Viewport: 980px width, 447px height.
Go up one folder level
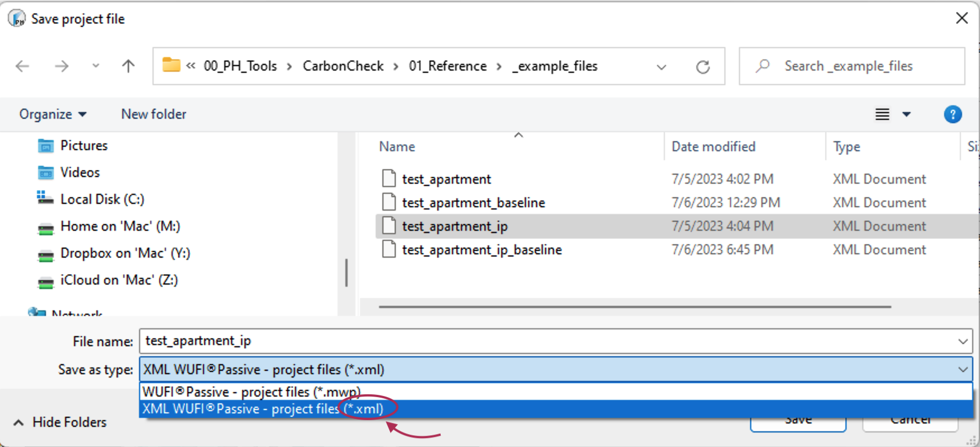click(128, 66)
